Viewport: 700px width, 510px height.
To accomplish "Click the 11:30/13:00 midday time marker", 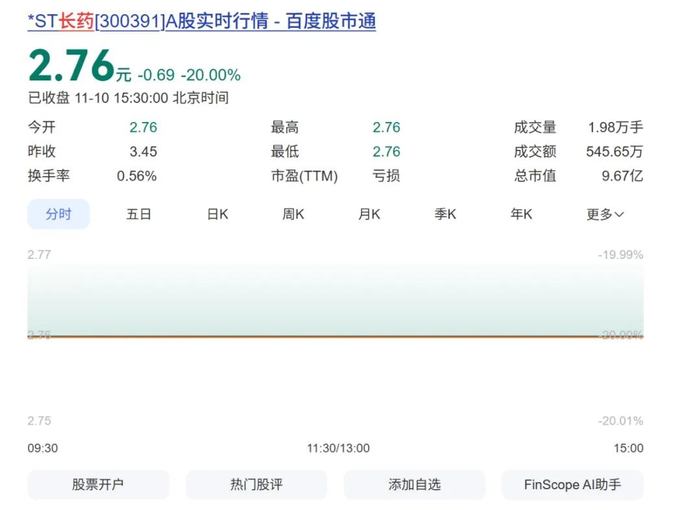I will point(338,448).
